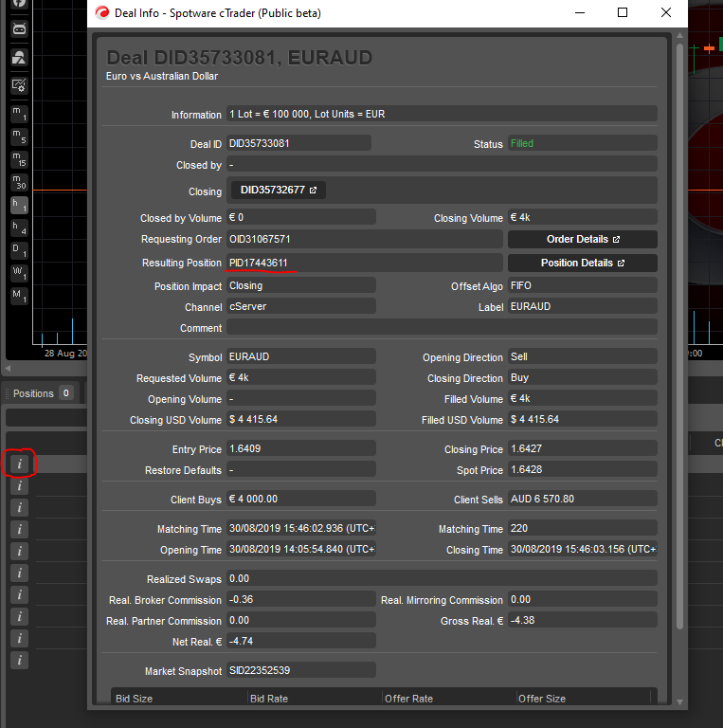Click Gross Real. value -4.38
Image resolution: width=723 pixels, height=728 pixels.
(583, 620)
